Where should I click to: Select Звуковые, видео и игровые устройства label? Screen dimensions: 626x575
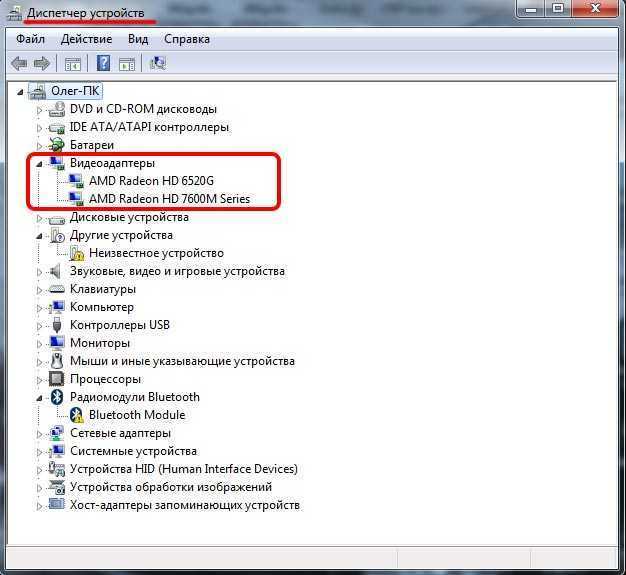[177, 271]
